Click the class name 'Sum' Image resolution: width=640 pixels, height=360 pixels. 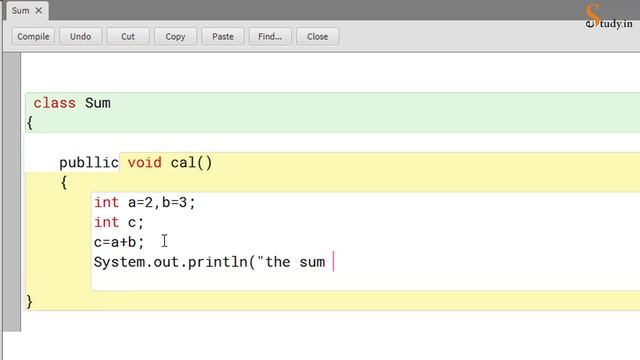tap(98, 103)
